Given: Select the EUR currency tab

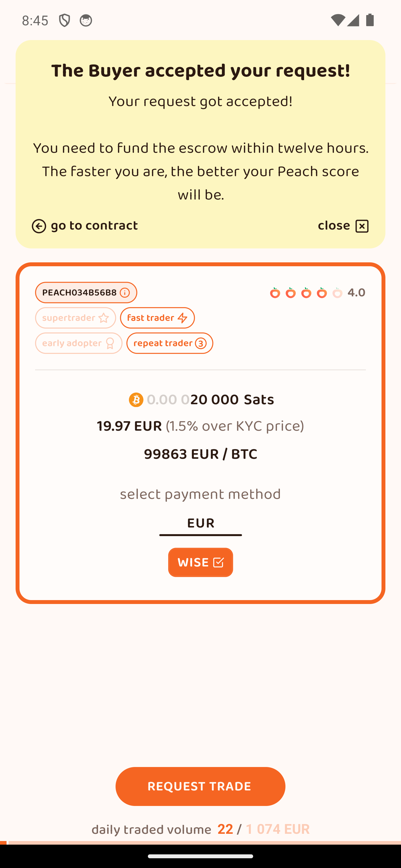Looking at the screenshot, I should (x=200, y=523).
